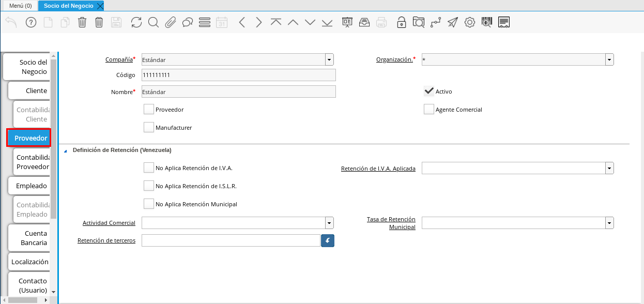
Task: Go to next record arrow
Action: click(258, 22)
